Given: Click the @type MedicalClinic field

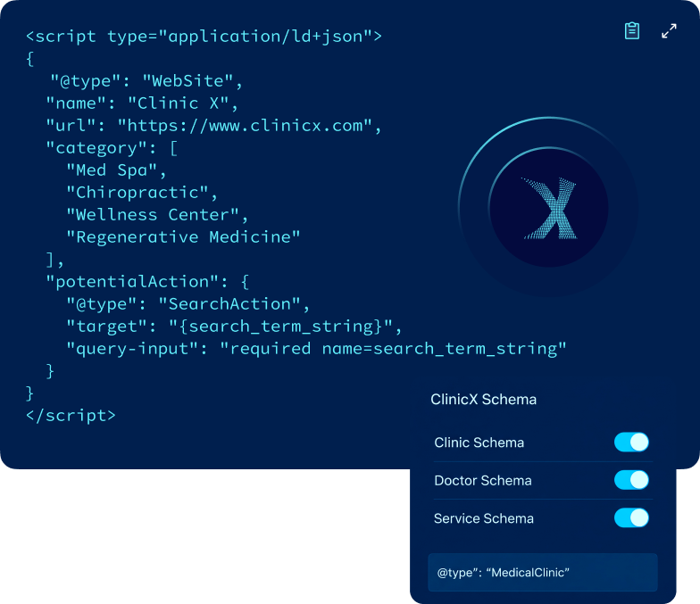Looking at the screenshot, I should click(542, 572).
